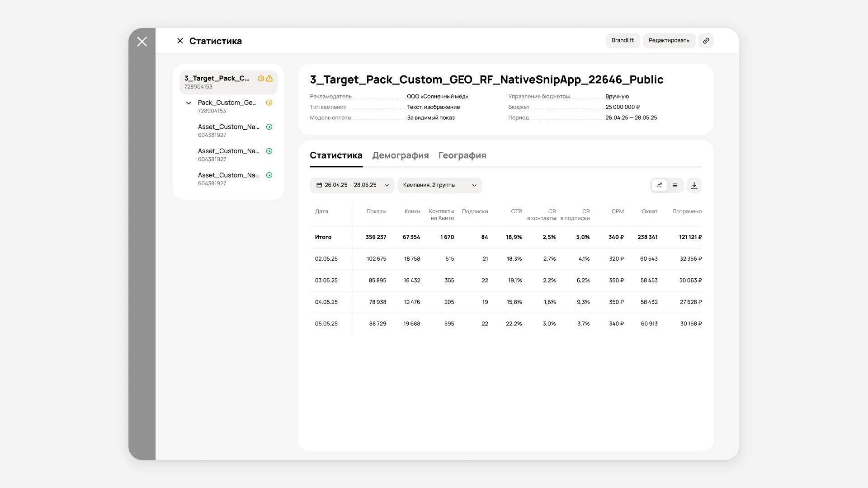The height and width of the screenshot is (488, 868).
Task: Switch to list view toggle
Action: click(675, 185)
